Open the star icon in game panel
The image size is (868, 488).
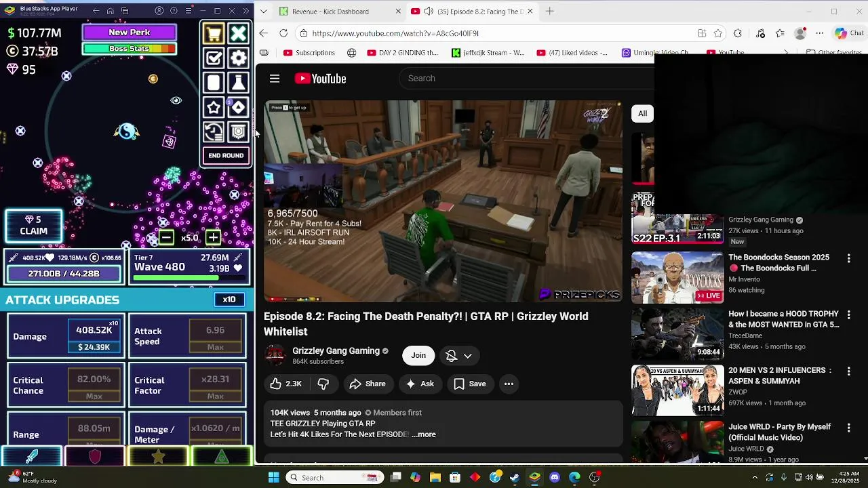214,107
